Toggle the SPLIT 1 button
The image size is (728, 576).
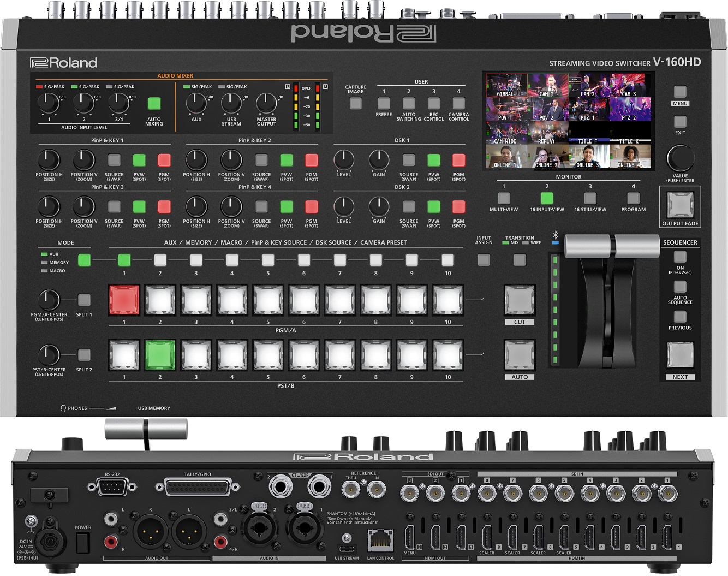[x=84, y=300]
